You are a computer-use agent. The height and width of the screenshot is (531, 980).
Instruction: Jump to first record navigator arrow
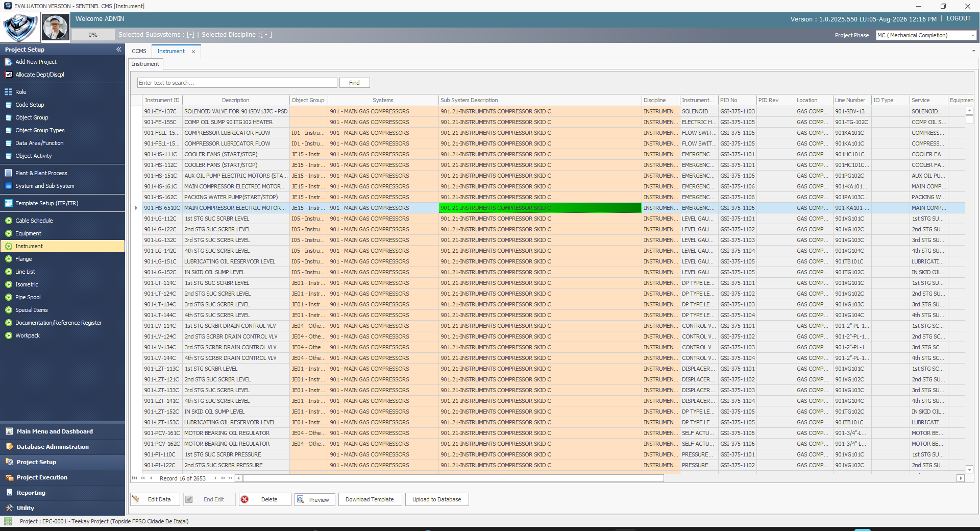pos(134,478)
